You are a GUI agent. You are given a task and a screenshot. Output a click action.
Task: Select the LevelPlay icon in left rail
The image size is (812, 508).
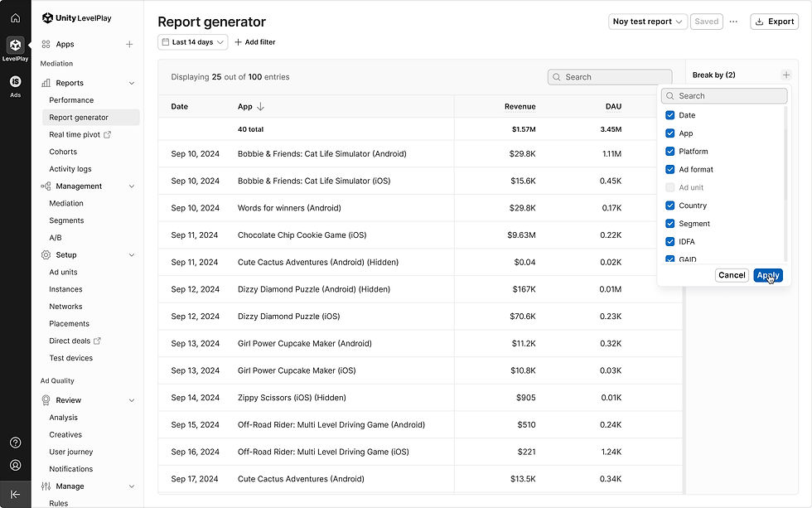(x=16, y=45)
